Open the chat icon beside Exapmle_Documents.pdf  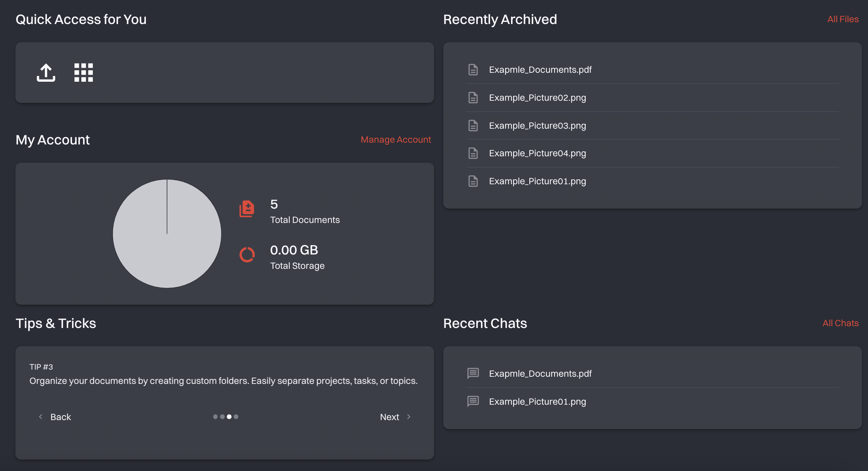[473, 373]
